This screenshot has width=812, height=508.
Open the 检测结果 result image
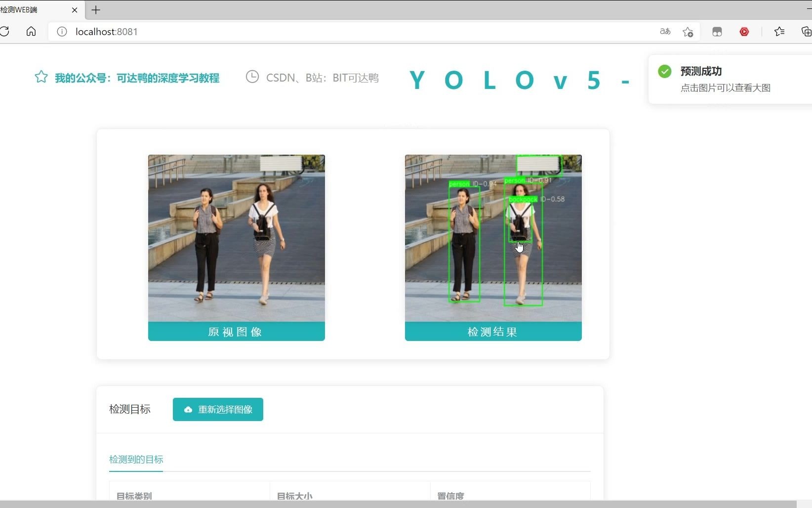pyautogui.click(x=492, y=237)
